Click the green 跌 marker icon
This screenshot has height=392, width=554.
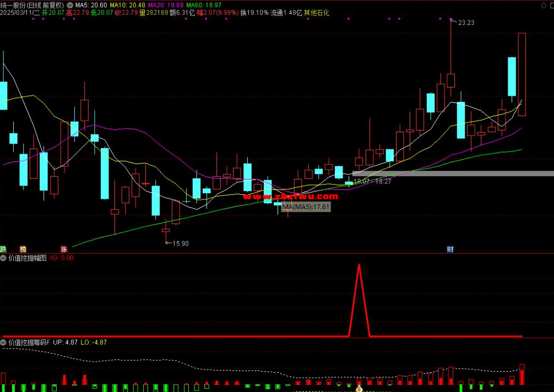click(x=3, y=249)
